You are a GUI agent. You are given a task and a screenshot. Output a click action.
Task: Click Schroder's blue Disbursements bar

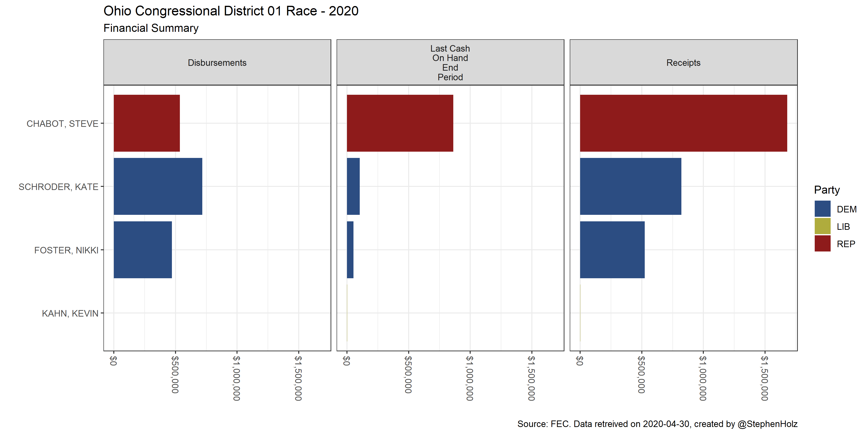coord(158,186)
